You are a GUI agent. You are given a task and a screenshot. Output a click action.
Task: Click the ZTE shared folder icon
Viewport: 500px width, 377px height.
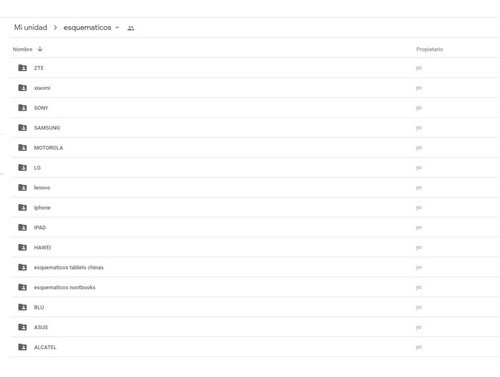coord(22,68)
